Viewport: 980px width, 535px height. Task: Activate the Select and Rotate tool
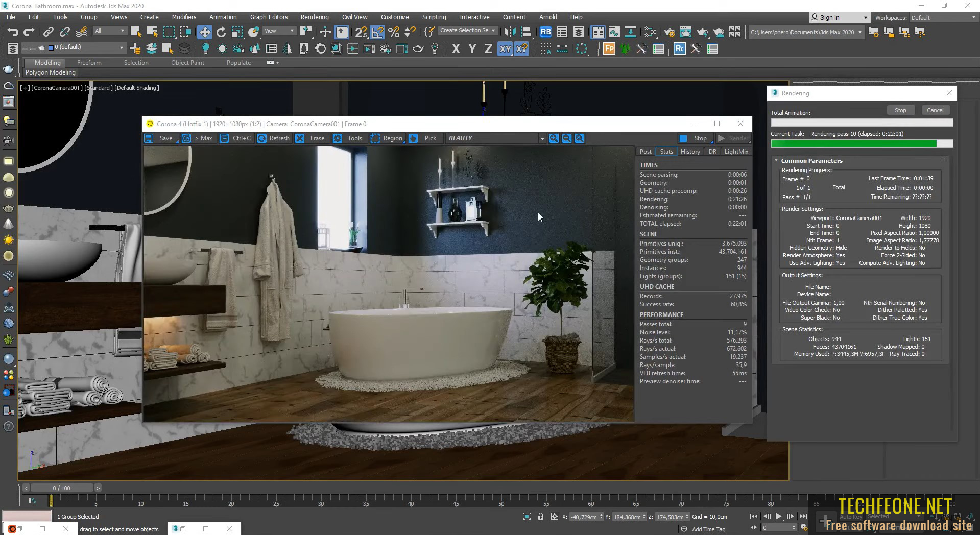coord(221,32)
